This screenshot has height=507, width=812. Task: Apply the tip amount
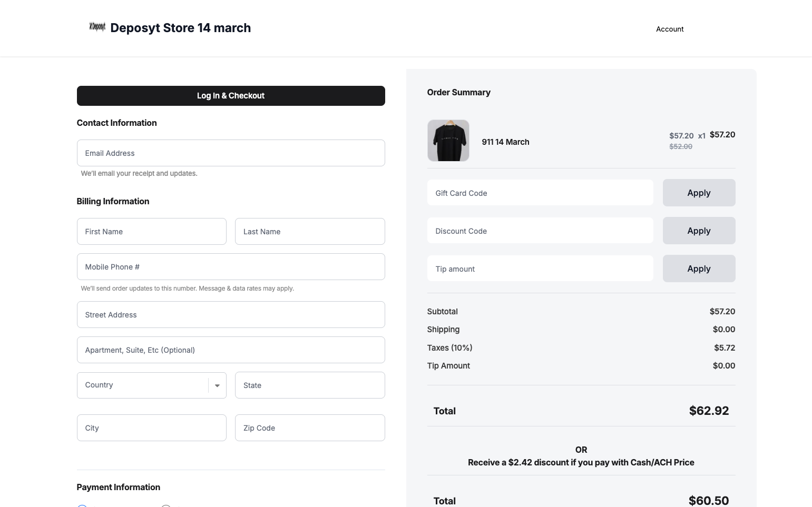coord(699,269)
